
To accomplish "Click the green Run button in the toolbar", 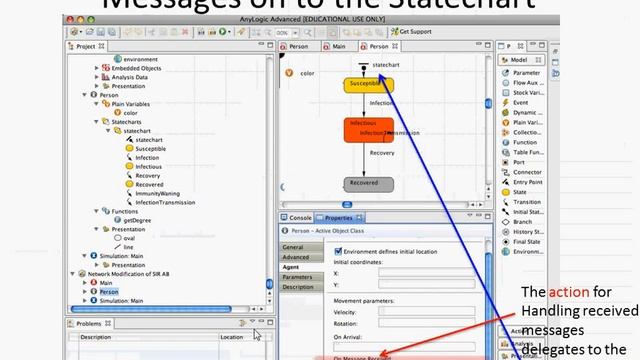I will pyautogui.click(x=222, y=31).
